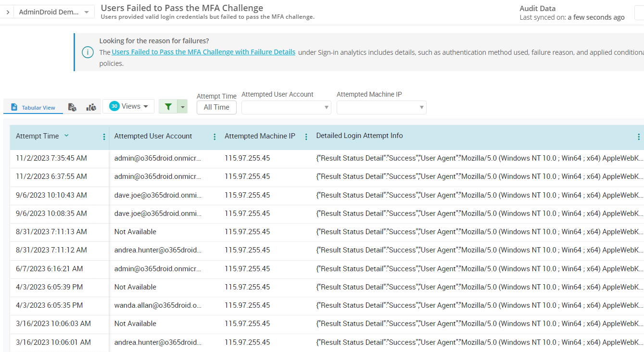
Task: Sort by Attempt Time column chevron
Action: [x=66, y=136]
